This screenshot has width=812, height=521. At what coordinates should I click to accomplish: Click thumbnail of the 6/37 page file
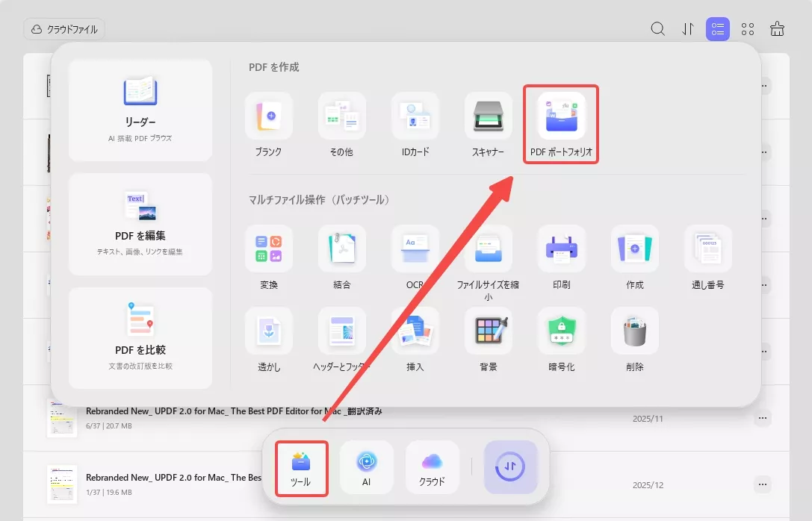pyautogui.click(x=61, y=418)
